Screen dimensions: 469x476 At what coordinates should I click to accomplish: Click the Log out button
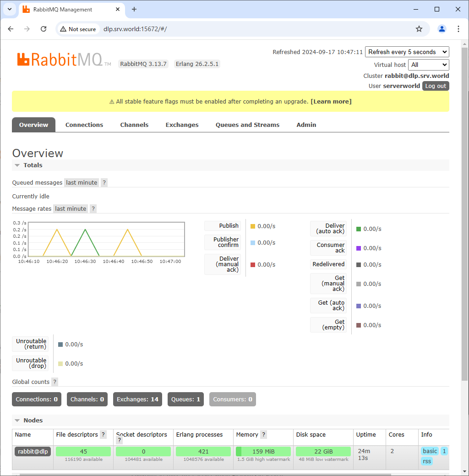435,86
